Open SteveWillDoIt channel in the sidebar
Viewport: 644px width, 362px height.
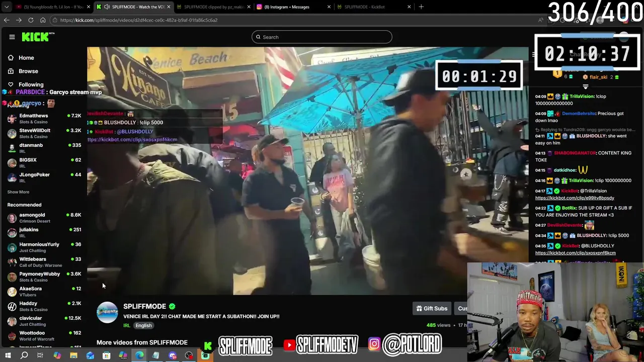(44, 133)
